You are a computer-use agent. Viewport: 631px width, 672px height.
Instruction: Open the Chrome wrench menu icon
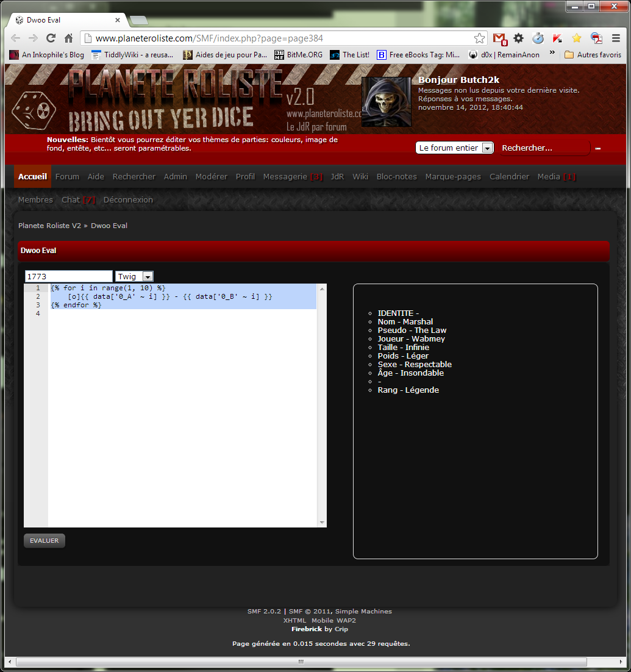(x=616, y=38)
